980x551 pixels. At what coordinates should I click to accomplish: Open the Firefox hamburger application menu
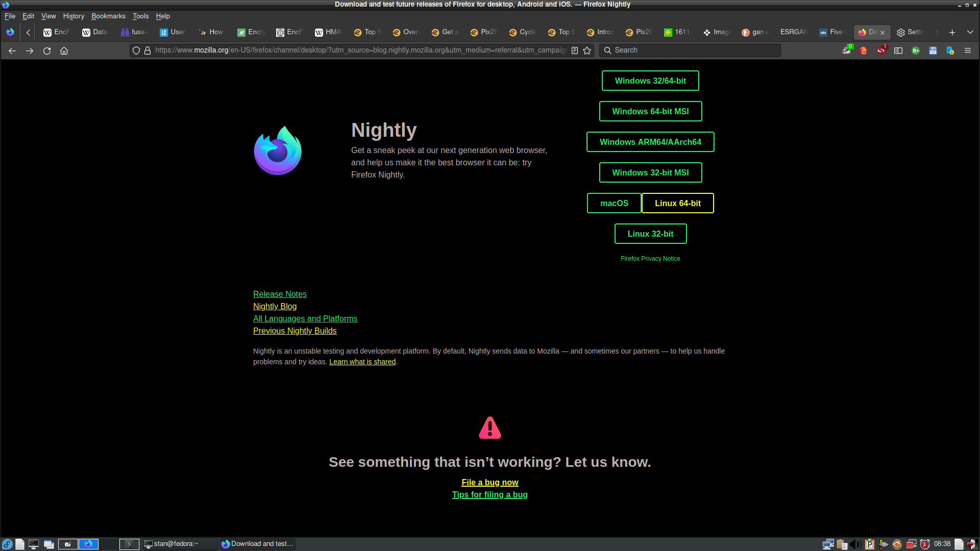coord(968,51)
